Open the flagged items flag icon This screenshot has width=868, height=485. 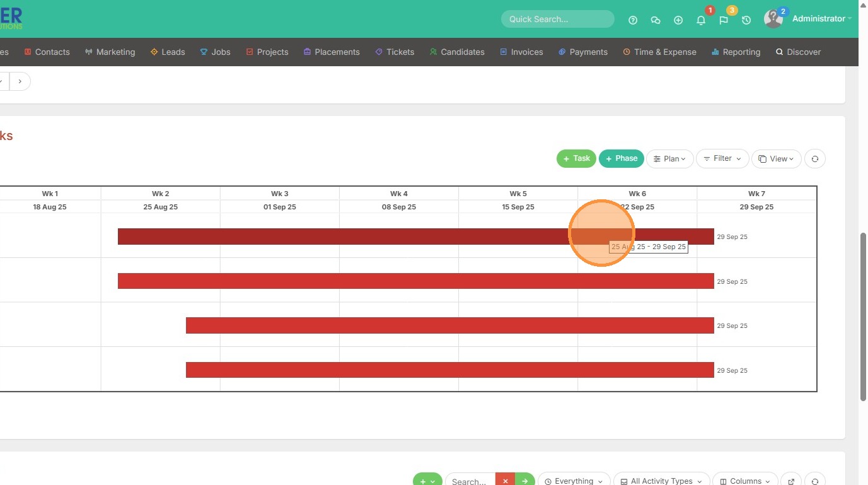click(724, 20)
